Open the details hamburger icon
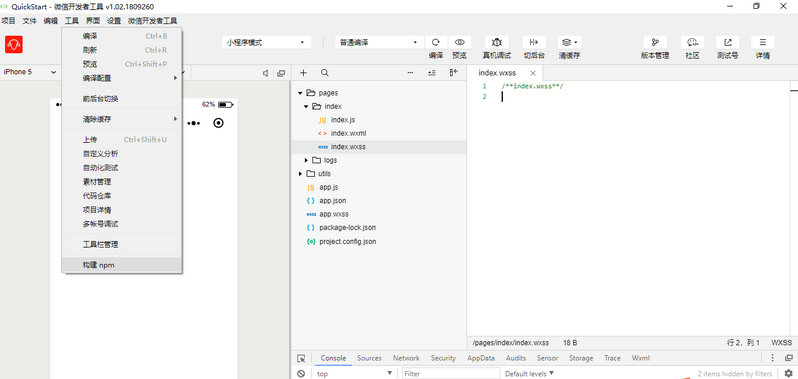798x379 pixels. pos(762,42)
